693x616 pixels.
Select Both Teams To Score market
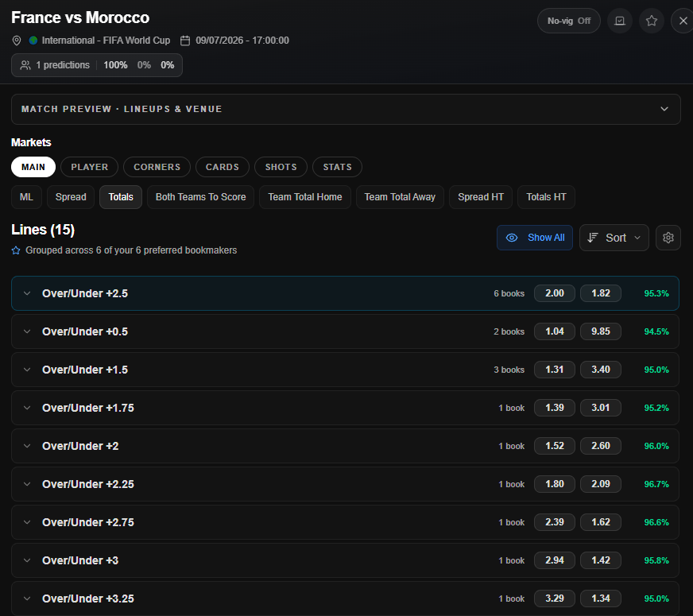[200, 197]
